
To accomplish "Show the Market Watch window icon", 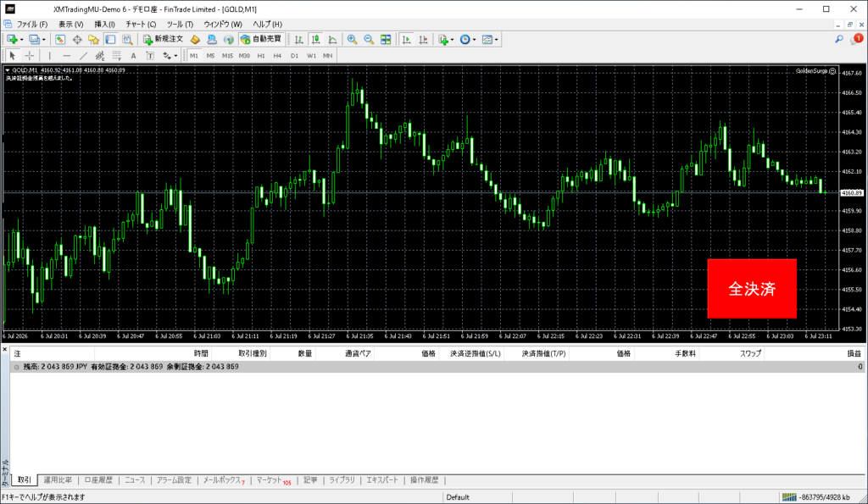I will [60, 39].
